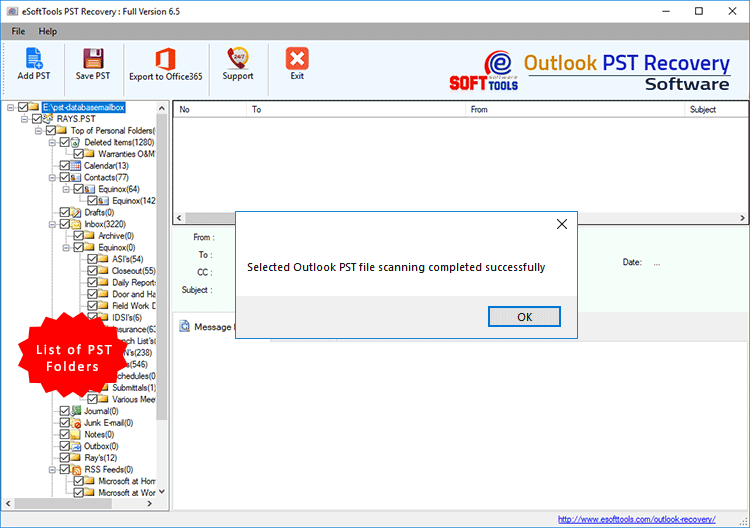Toggle the RAYS.PST checkbox
750x528 pixels.
(x=37, y=119)
